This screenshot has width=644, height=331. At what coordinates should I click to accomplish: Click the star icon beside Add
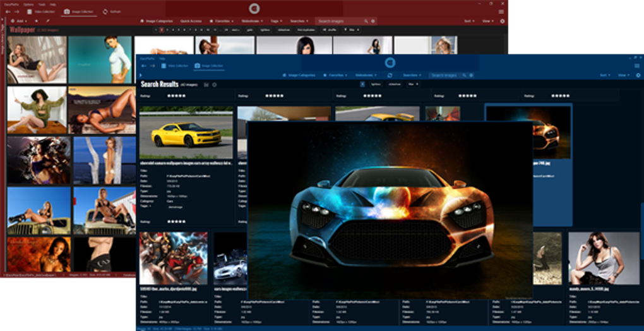pos(37,21)
